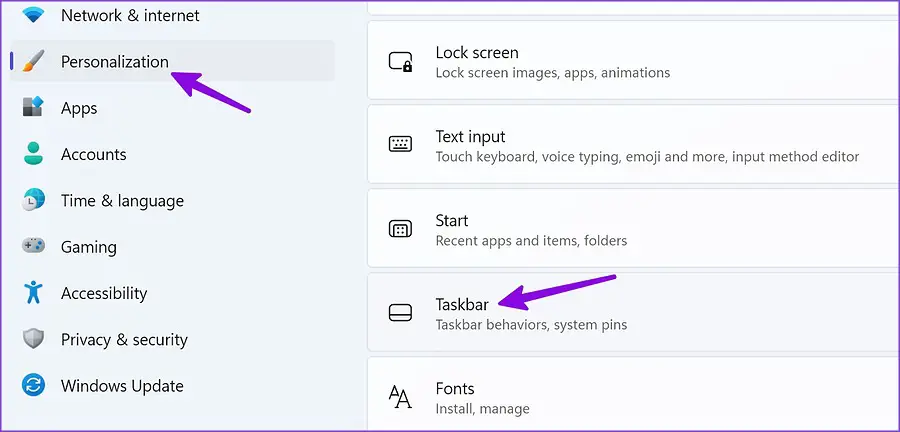Open the Lock screen settings title

(x=477, y=52)
